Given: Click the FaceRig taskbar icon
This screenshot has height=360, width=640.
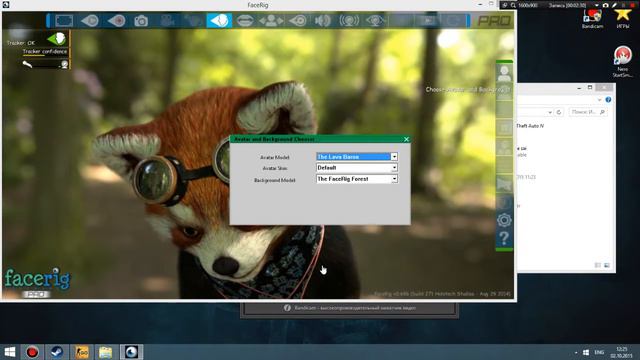Looking at the screenshot, I should coord(131,352).
